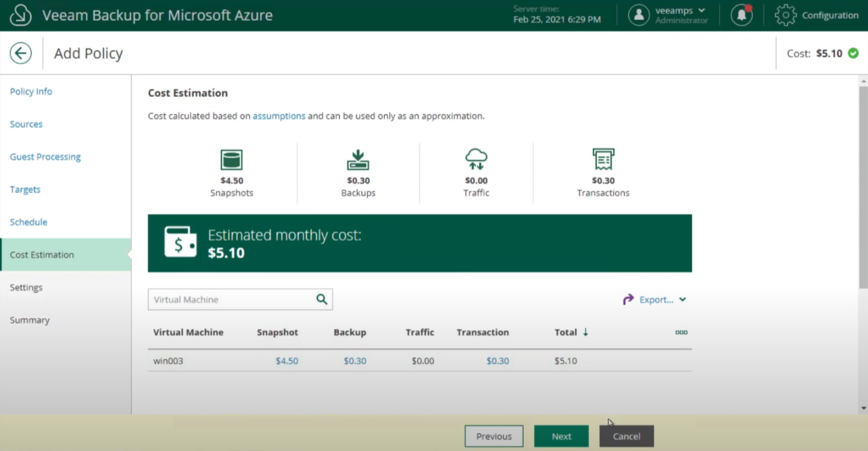Click the wallet icon in cost banner

[x=180, y=242]
